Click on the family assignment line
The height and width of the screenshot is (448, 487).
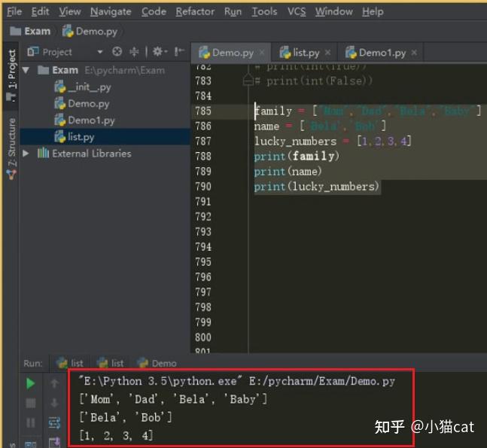368,111
